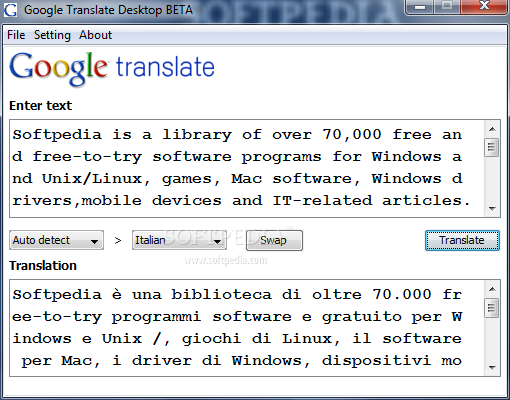Click the 'Enter text' label
Image resolution: width=510 pixels, height=400 pixels.
(40, 106)
